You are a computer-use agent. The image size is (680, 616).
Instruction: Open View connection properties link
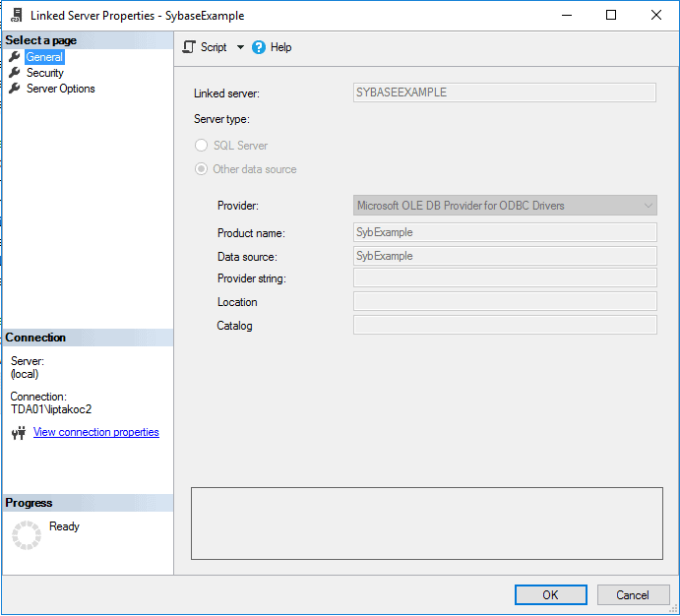(x=96, y=432)
